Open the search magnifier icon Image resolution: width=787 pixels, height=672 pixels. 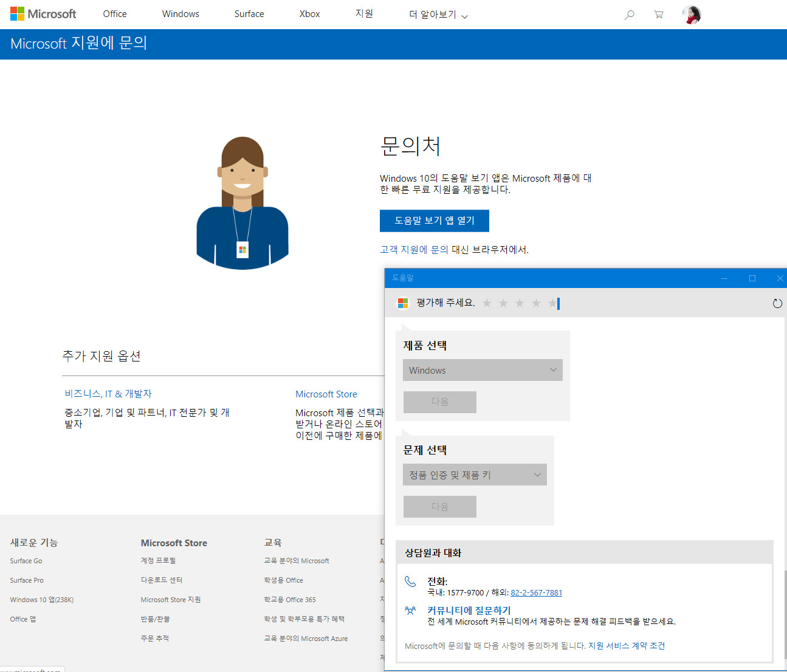pos(630,15)
